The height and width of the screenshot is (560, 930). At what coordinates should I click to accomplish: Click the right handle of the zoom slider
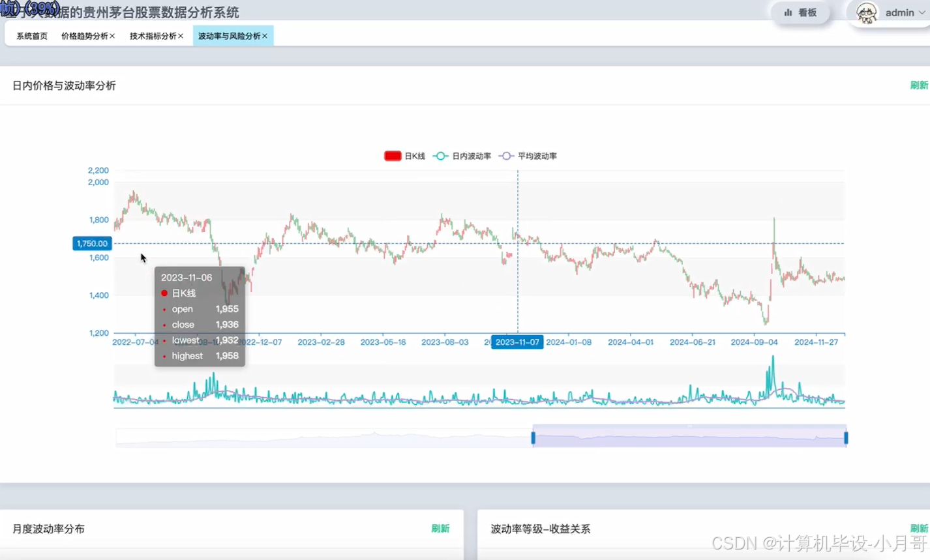(x=846, y=437)
